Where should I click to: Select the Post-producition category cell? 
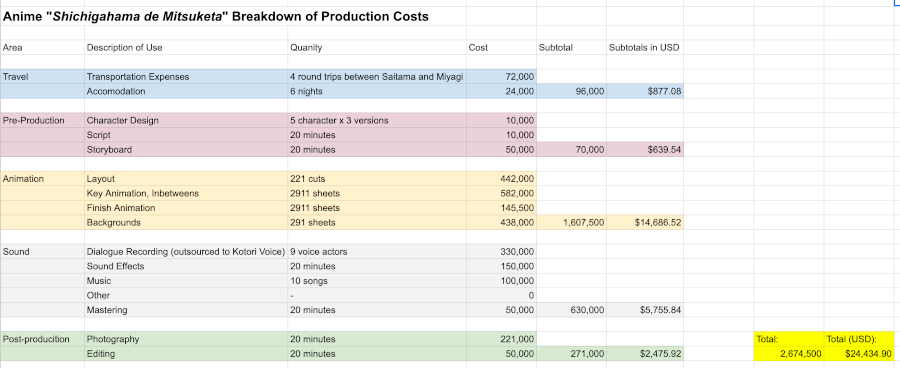point(42,339)
